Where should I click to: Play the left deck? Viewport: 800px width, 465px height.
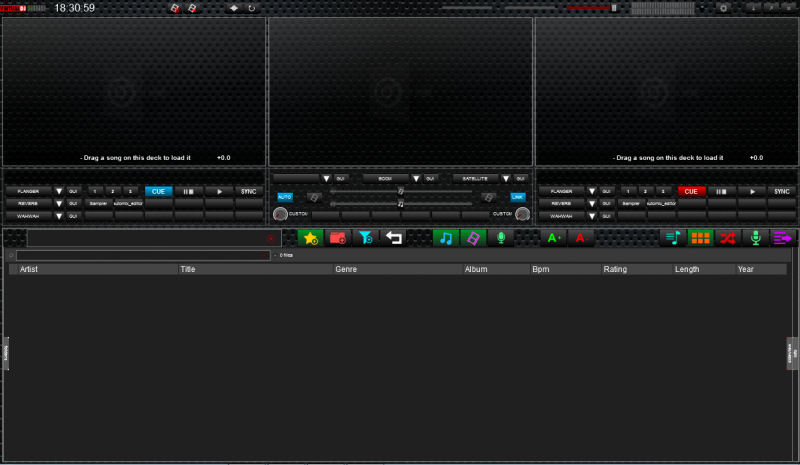point(219,191)
